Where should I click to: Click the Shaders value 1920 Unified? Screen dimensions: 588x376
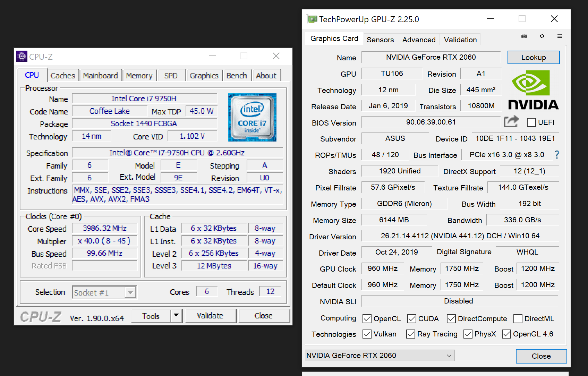400,171
